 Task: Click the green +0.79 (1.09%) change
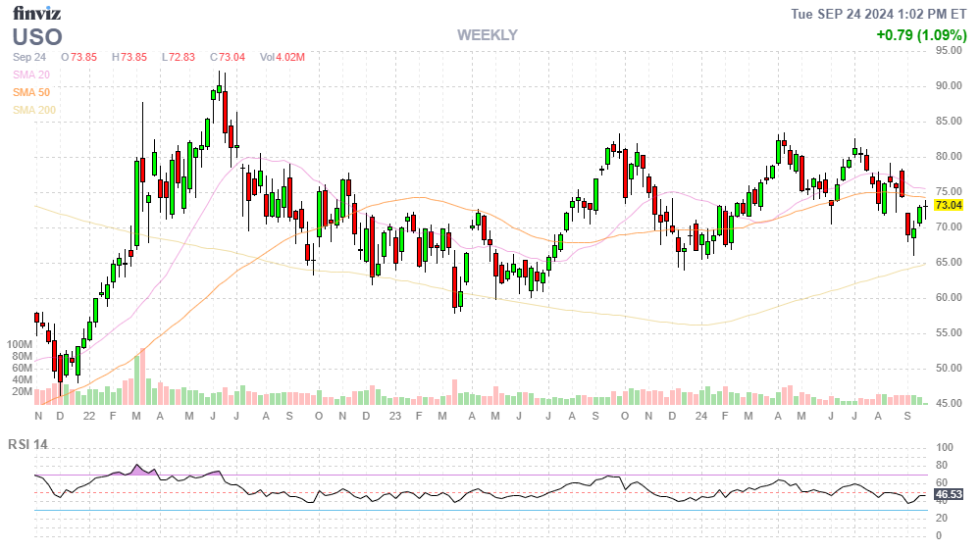[920, 35]
